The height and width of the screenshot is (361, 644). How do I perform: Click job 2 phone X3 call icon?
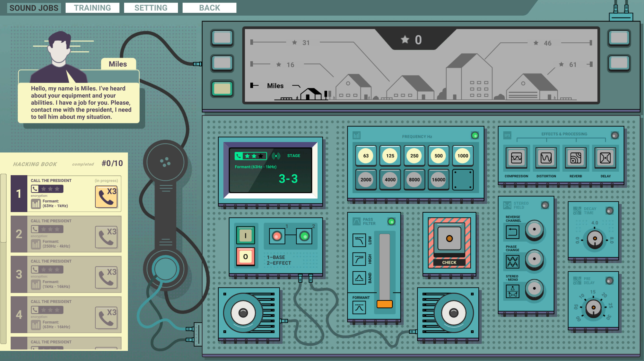coord(106,237)
